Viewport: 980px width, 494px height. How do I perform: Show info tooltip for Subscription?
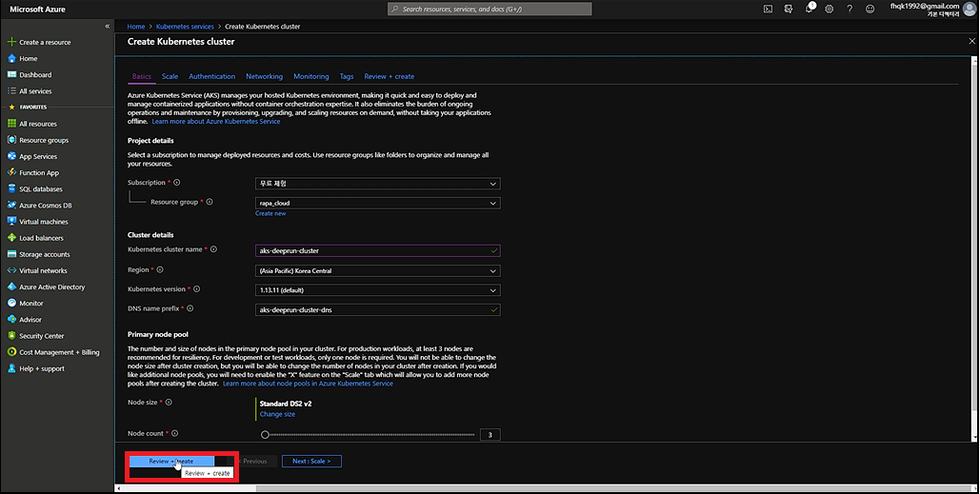177,183
